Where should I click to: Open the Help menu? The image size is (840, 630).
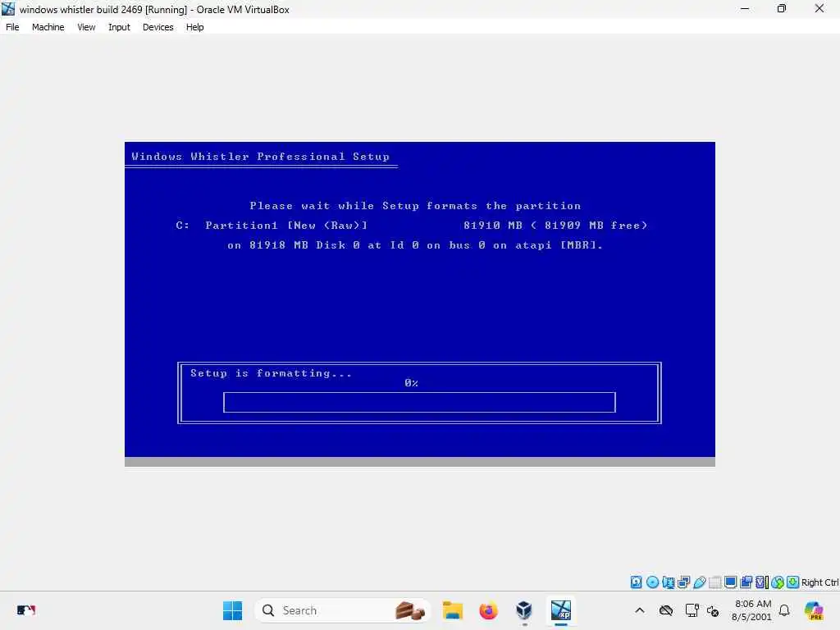pos(195,27)
